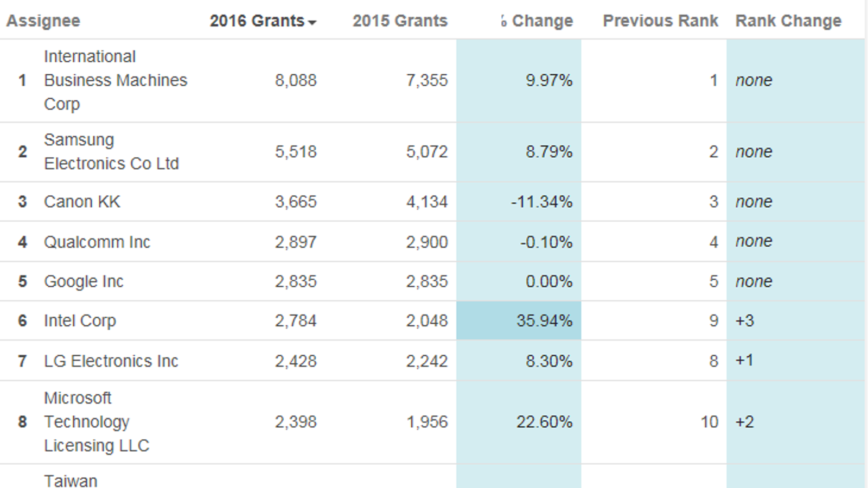Viewport: 868px width, 488px height.
Task: Click Microsoft's +2 rank change
Action: pos(744,422)
